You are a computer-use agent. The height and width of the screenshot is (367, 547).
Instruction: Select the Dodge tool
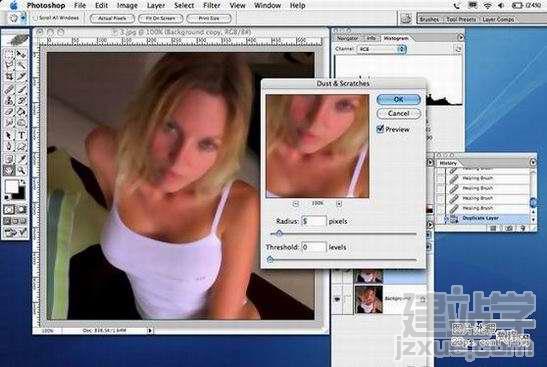point(22,123)
